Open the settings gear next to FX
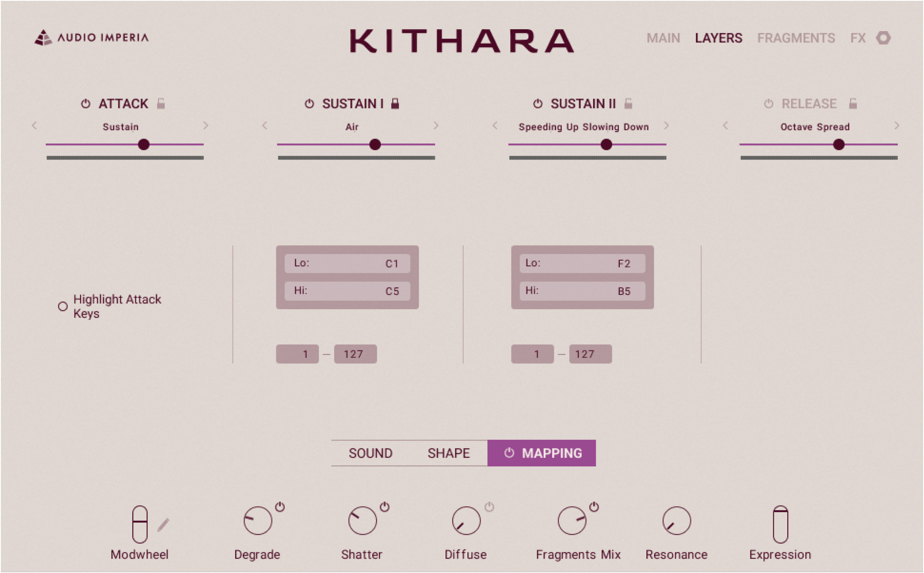924x573 pixels. (883, 38)
